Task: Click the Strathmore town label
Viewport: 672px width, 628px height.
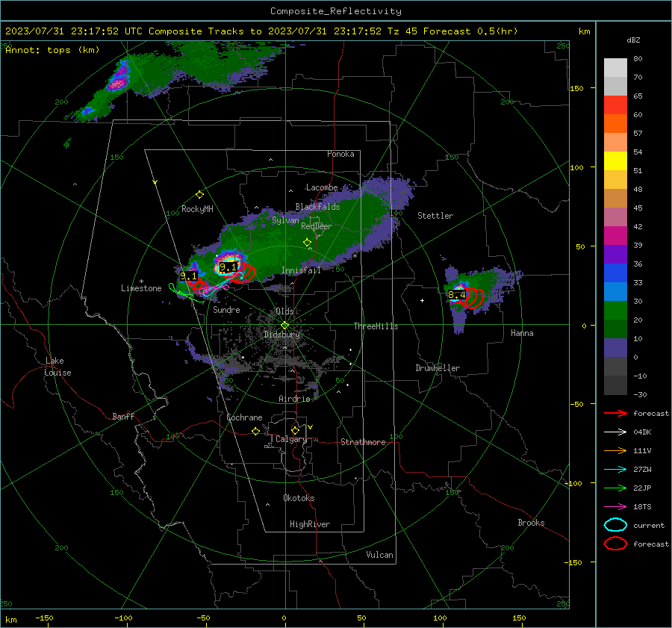Action: (363, 442)
